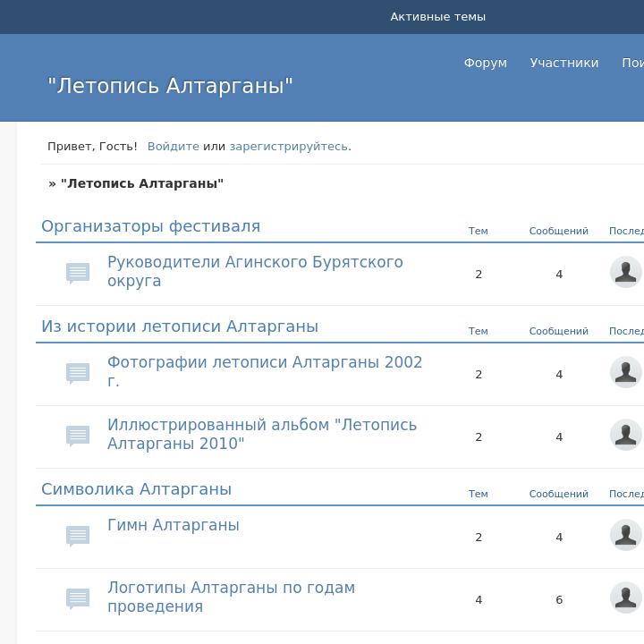Open the Участники menu item
This screenshot has width=644, height=644.
coord(564,63)
